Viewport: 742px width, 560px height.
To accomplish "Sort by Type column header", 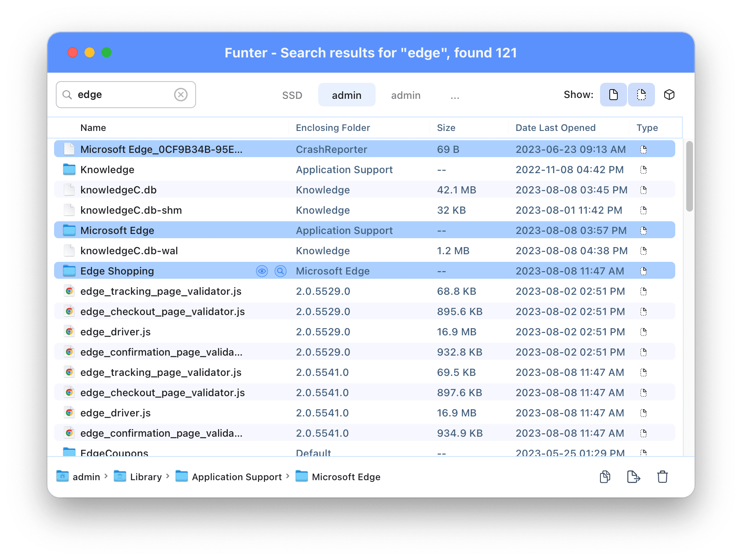I will click(x=647, y=128).
